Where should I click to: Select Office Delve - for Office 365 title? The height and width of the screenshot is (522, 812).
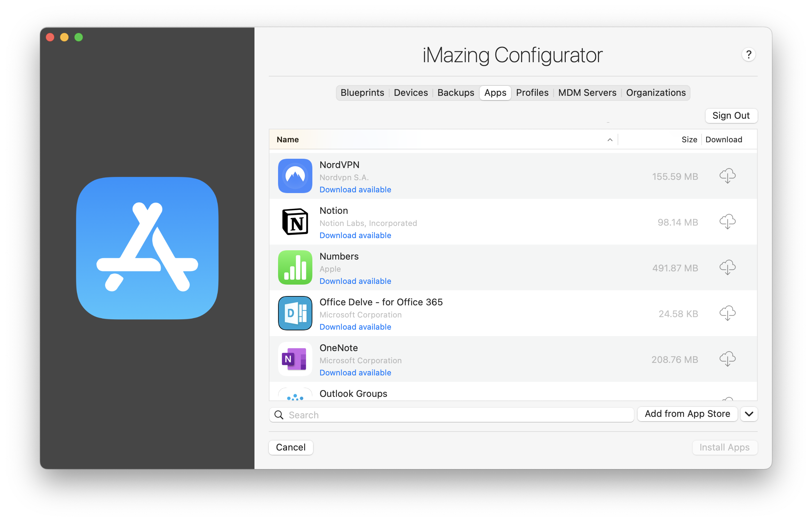381,302
